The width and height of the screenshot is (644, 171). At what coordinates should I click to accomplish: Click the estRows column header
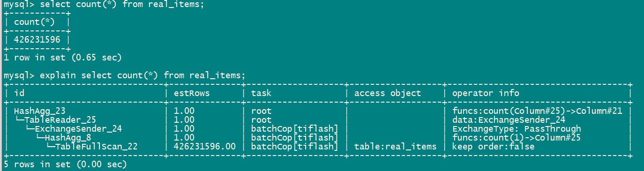point(192,93)
